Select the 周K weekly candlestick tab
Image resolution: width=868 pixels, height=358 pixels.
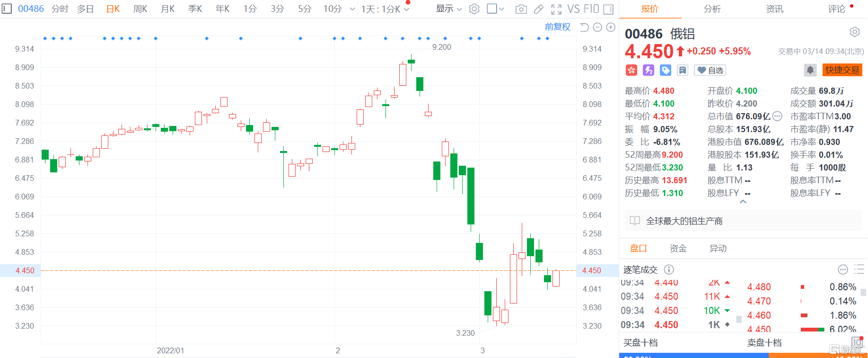tap(140, 9)
